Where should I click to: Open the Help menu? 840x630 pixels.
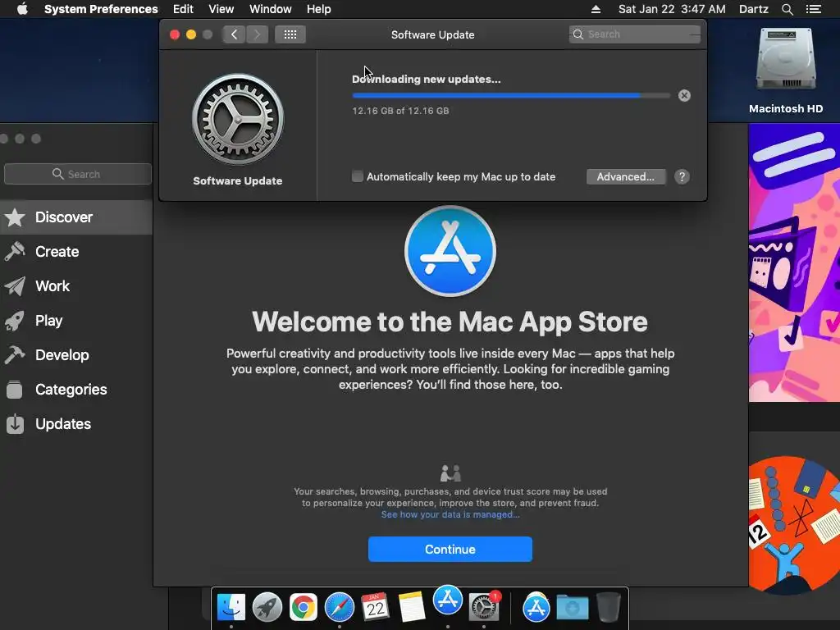pyautogui.click(x=319, y=9)
